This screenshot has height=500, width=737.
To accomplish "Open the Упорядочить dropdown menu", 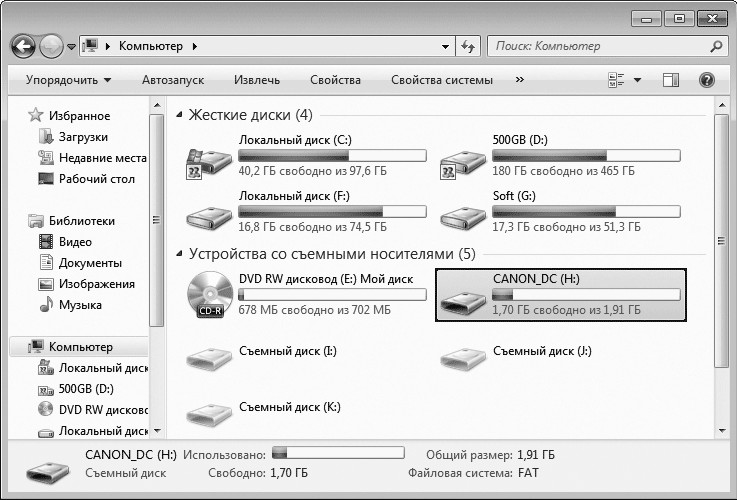I will pyautogui.click(x=68, y=80).
